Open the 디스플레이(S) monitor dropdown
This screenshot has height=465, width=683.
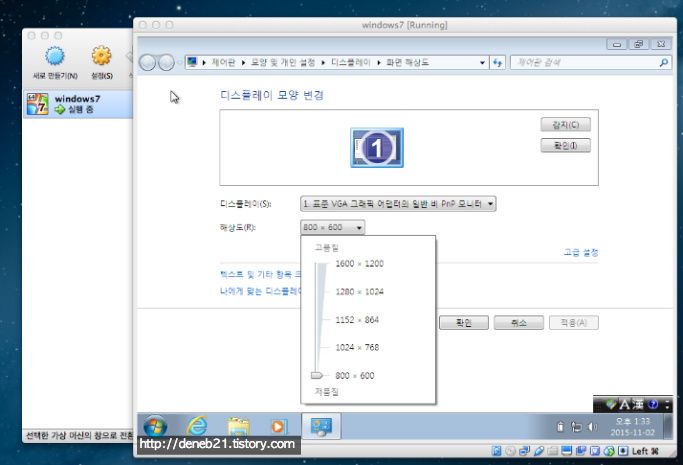pos(398,204)
